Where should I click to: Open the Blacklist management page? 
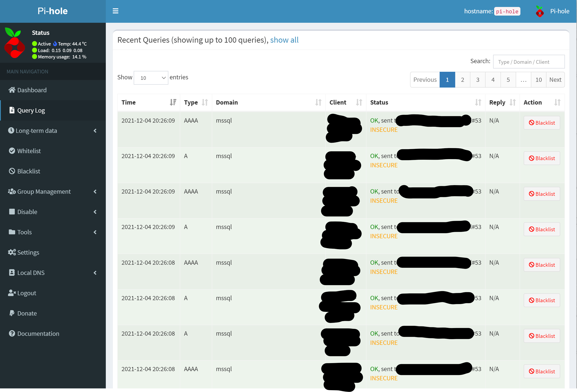tap(29, 171)
